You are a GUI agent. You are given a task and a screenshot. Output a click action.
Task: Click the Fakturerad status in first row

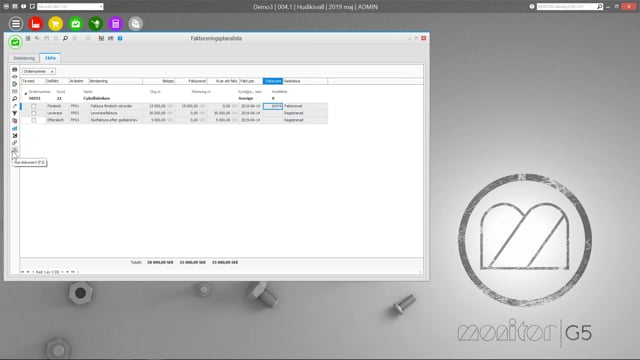(x=293, y=106)
